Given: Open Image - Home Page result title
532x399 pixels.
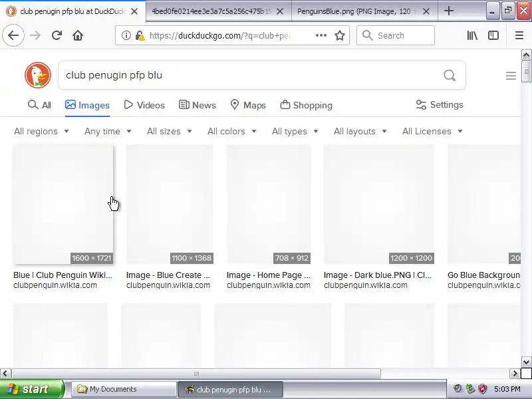Looking at the screenshot, I should point(269,275).
